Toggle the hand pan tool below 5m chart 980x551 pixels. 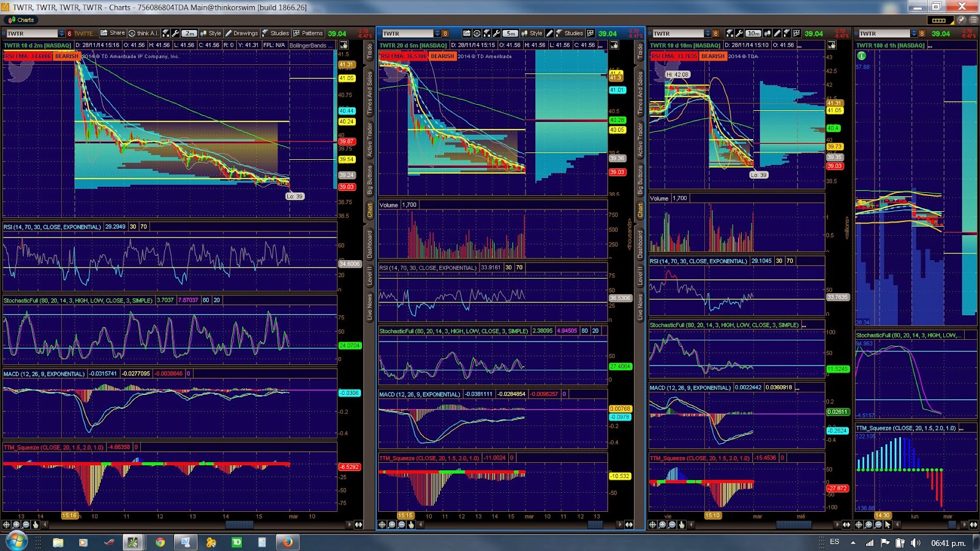tap(412, 525)
